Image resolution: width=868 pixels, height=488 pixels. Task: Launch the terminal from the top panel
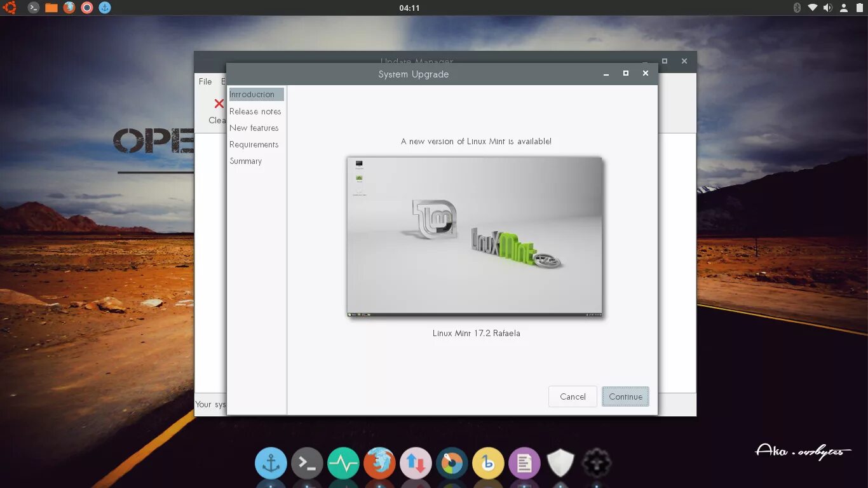(34, 8)
